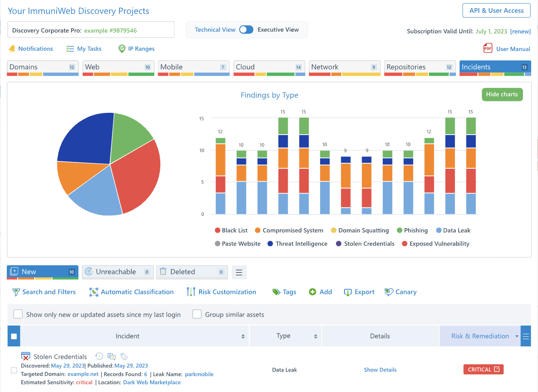Open the Risk & Remediation dropdown arrow
538x392 pixels.
click(517, 336)
